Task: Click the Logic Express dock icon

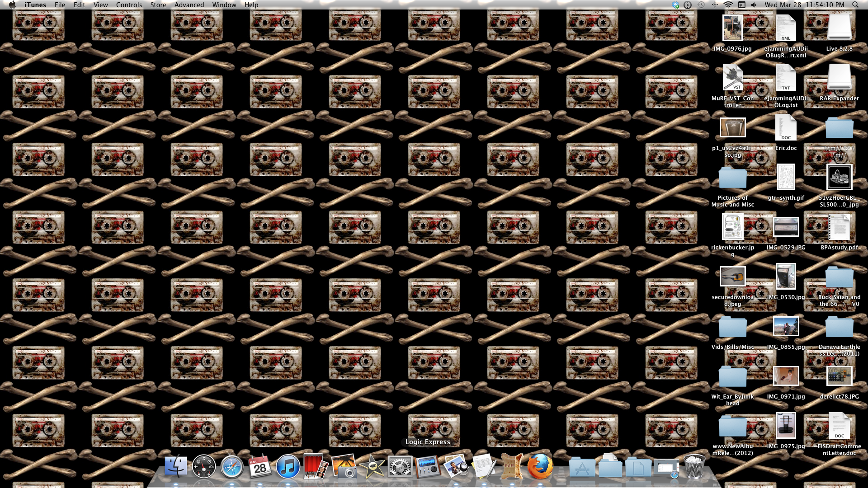Action: pos(428,467)
